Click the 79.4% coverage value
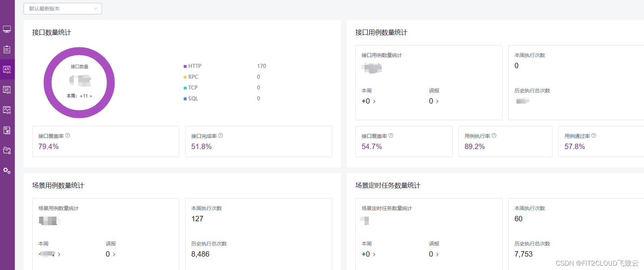 [x=48, y=147]
